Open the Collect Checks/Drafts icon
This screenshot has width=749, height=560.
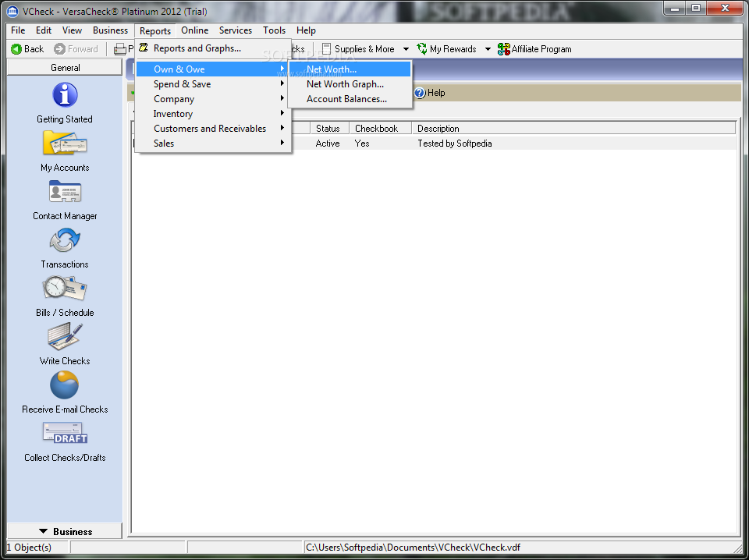(65, 433)
